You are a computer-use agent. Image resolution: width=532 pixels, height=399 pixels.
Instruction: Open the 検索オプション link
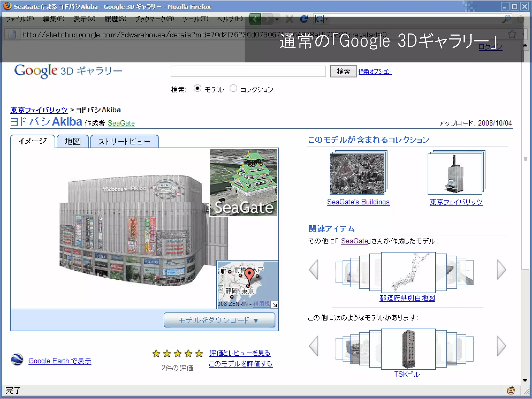pos(375,71)
